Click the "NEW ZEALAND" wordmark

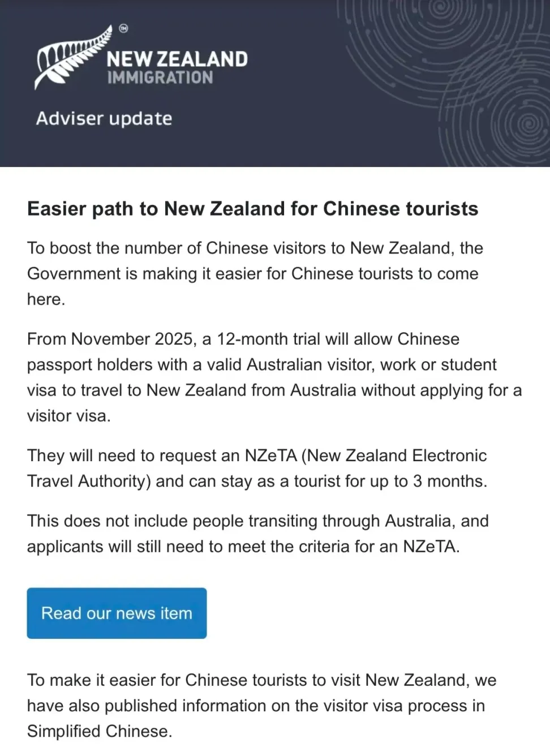pos(177,59)
